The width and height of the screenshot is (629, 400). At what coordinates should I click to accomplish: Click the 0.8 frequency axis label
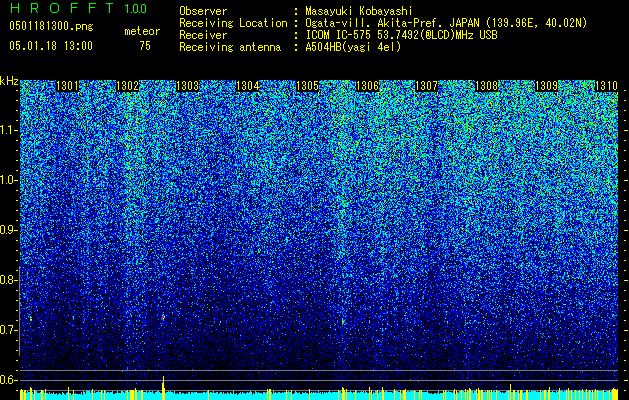(x=7, y=280)
